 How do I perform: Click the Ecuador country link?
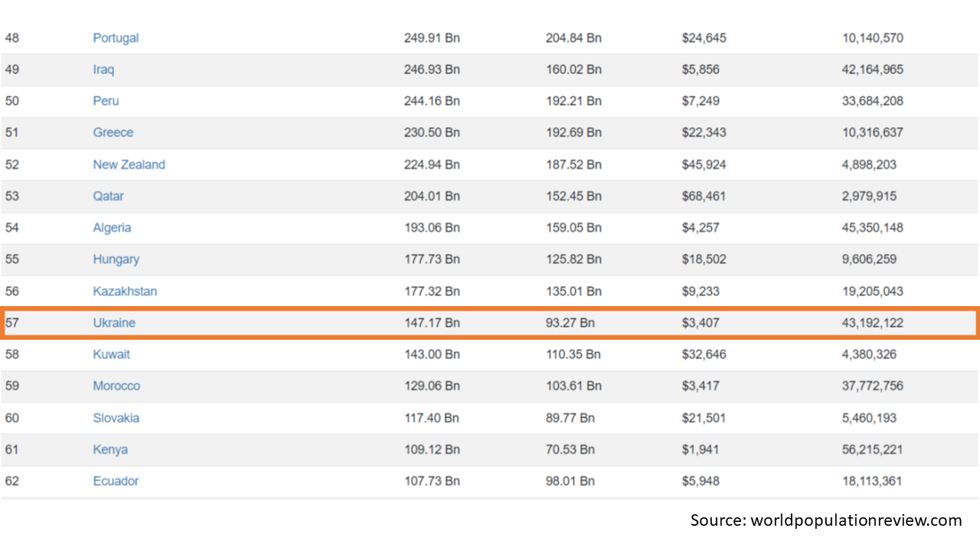pyautogui.click(x=116, y=481)
